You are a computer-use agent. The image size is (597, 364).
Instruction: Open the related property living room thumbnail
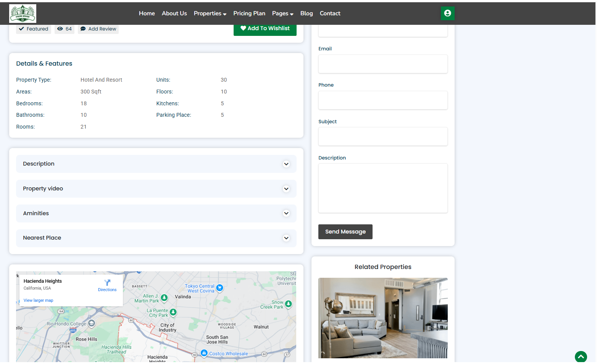[x=383, y=318]
